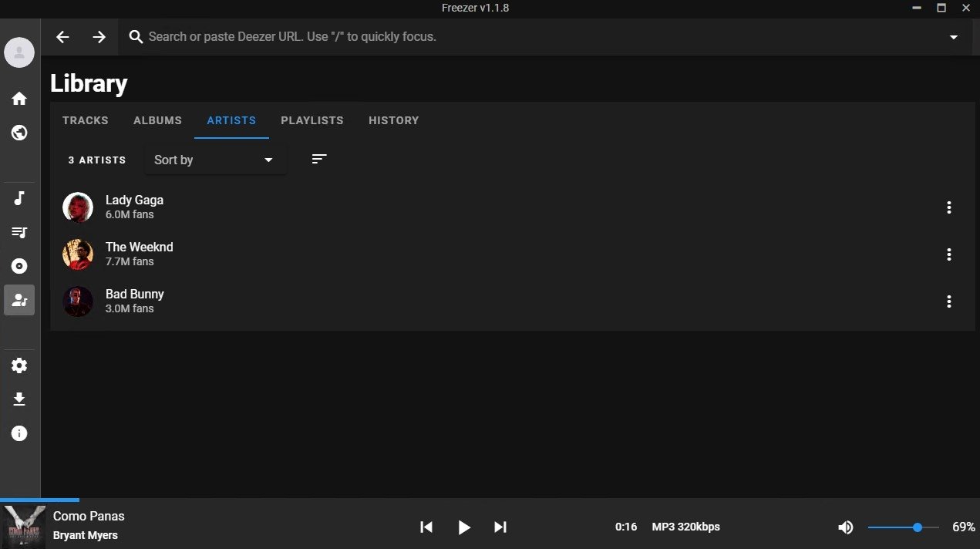Seek on the track progress bar
The height and width of the screenshot is (549, 980).
pyautogui.click(x=490, y=500)
